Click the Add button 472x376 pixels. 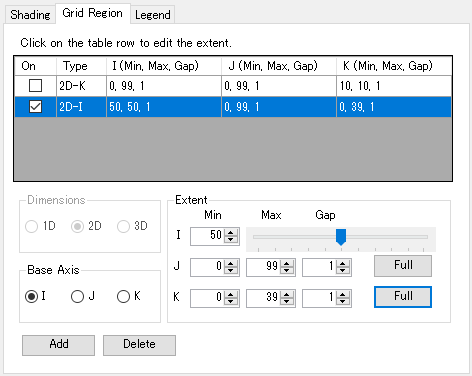point(58,345)
